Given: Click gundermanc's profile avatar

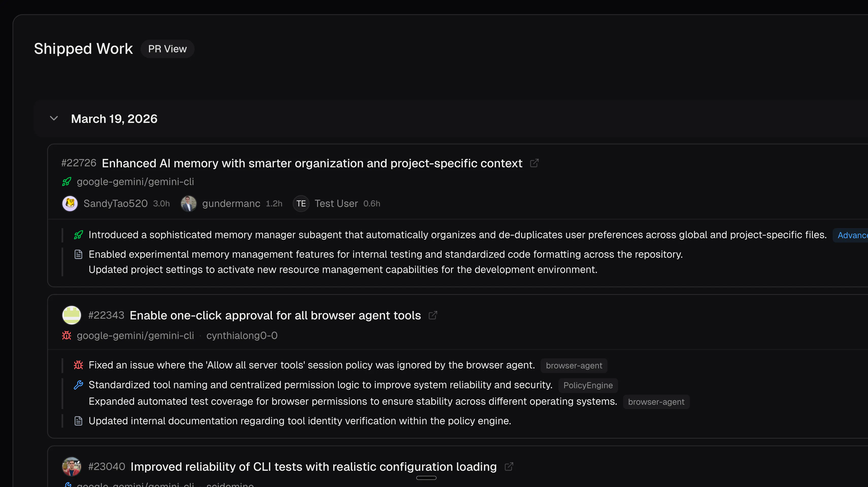Looking at the screenshot, I should point(189,204).
